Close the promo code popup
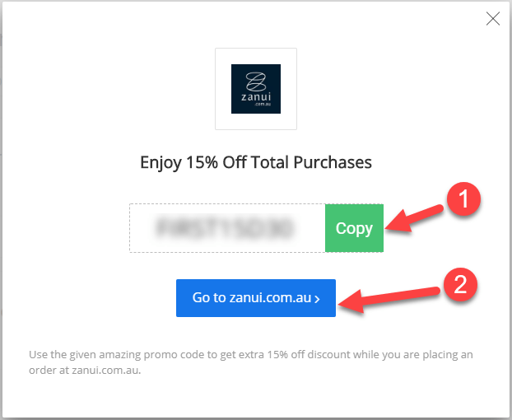Image resolution: width=512 pixels, height=420 pixels. (493, 19)
